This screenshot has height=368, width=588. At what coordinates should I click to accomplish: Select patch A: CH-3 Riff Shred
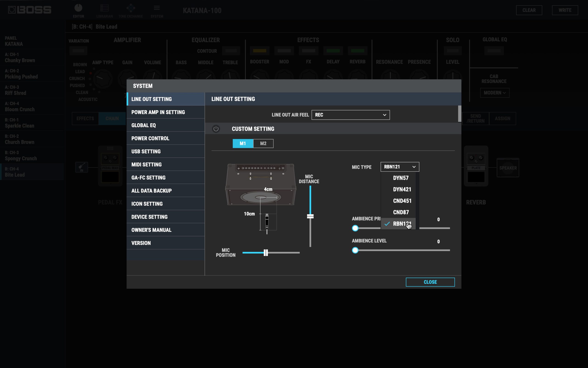tap(32, 90)
